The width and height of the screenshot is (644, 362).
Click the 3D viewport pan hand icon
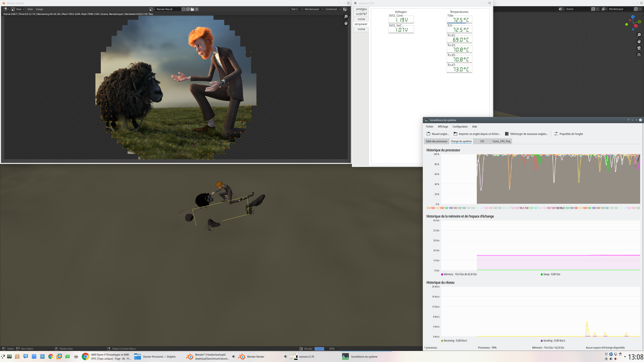click(x=639, y=41)
